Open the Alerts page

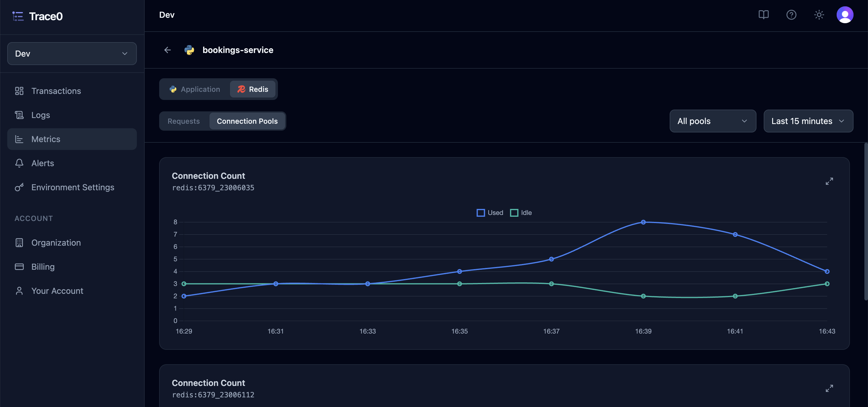tap(72, 163)
